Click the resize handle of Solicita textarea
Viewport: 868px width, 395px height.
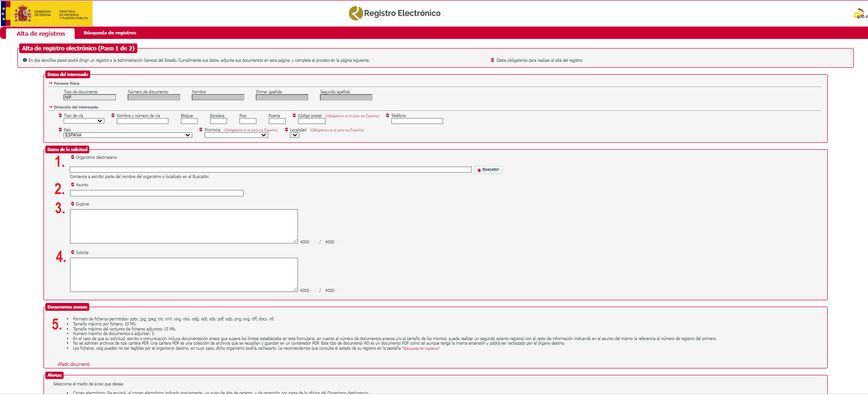(x=295, y=289)
